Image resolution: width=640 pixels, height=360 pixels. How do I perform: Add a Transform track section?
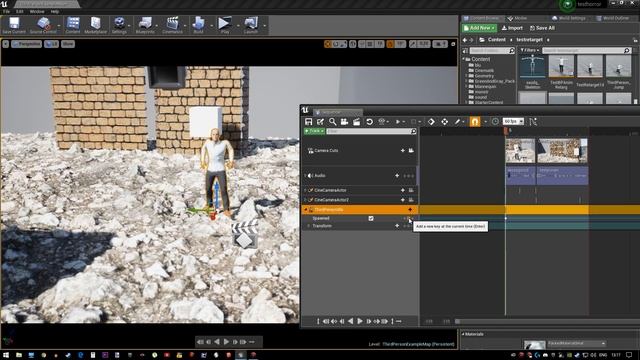point(397,226)
